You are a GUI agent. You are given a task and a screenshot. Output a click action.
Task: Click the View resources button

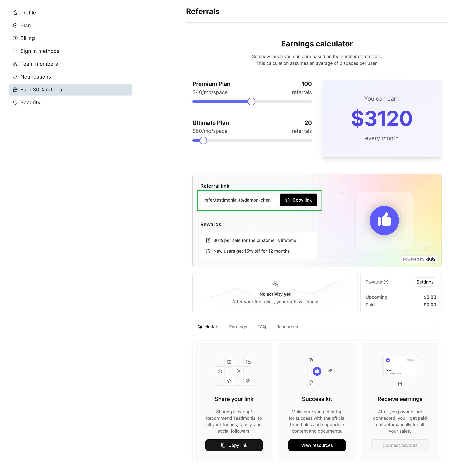coord(317,445)
